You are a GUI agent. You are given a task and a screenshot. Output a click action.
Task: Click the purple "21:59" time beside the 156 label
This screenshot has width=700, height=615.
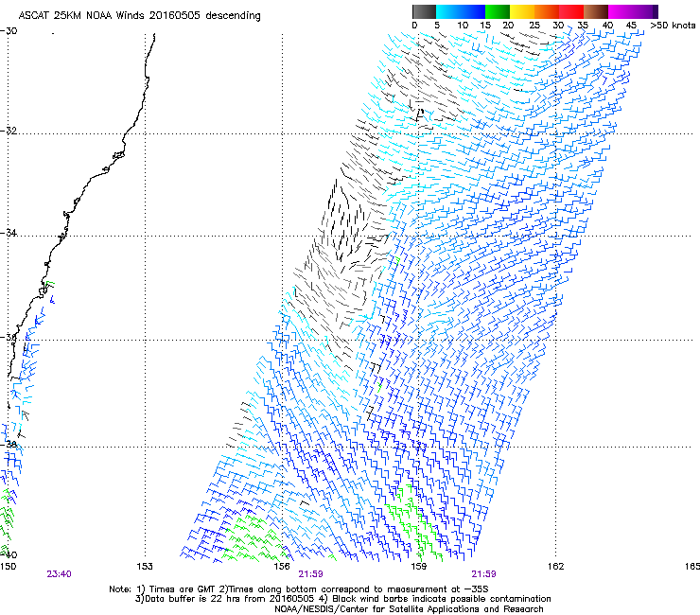point(310,574)
